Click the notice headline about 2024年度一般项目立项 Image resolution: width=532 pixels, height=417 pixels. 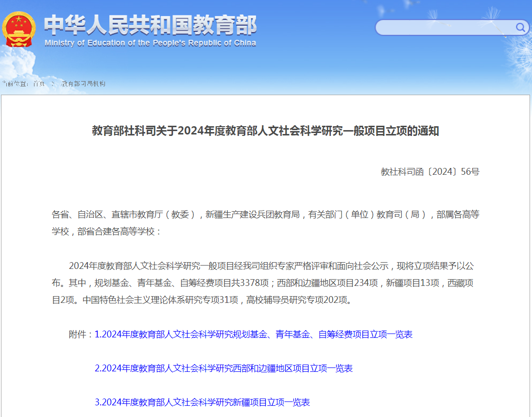tap(265, 131)
